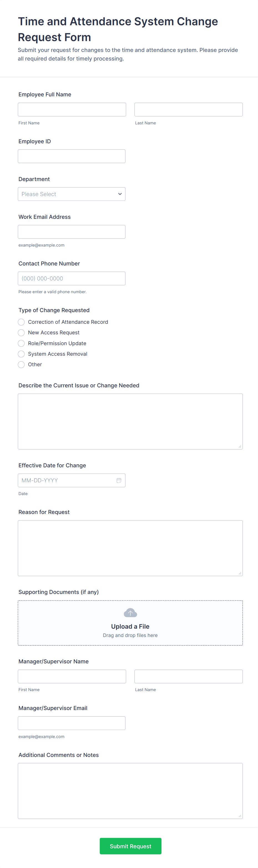Click the Reason for Request text area
This screenshot has height=868, width=258.
click(130, 548)
